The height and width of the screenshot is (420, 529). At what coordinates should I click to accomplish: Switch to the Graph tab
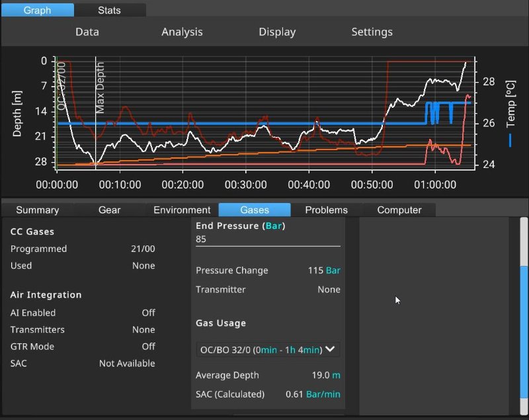click(38, 10)
